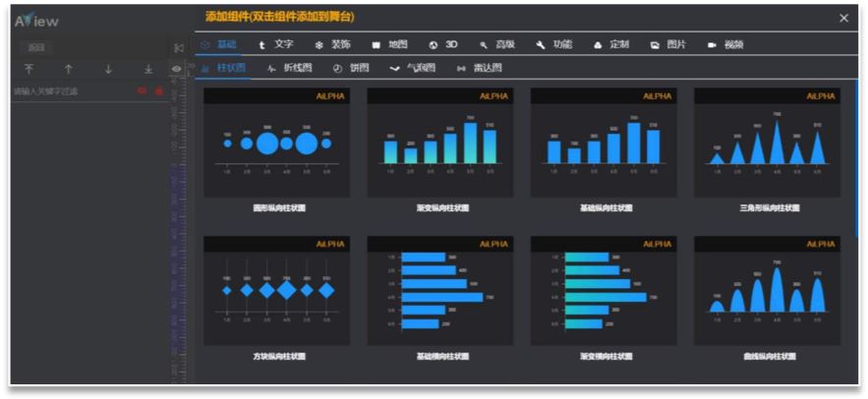
Task: Close the add component dialog
Action: pyautogui.click(x=843, y=18)
